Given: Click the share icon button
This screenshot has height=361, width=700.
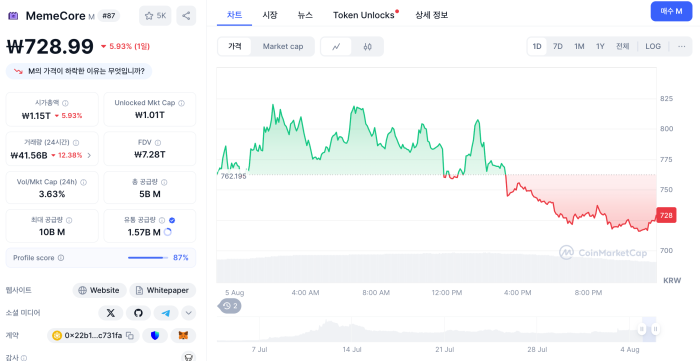Looking at the screenshot, I should 186,16.
